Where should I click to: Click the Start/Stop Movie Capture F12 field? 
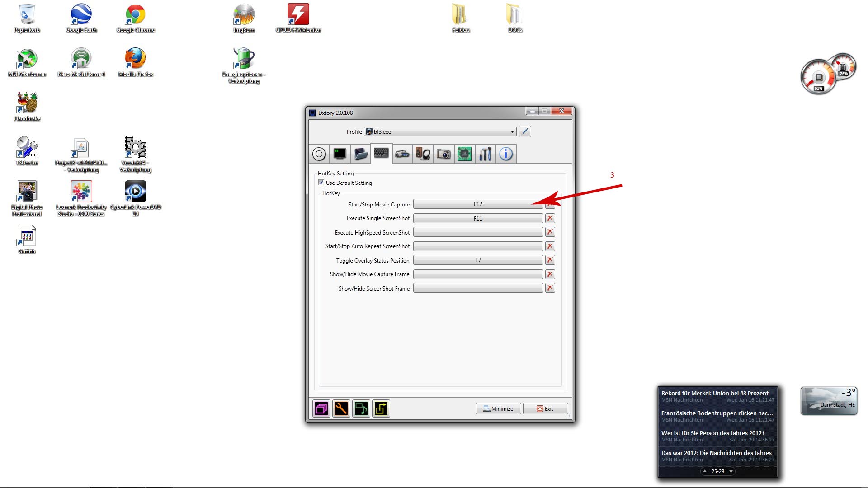(x=477, y=204)
